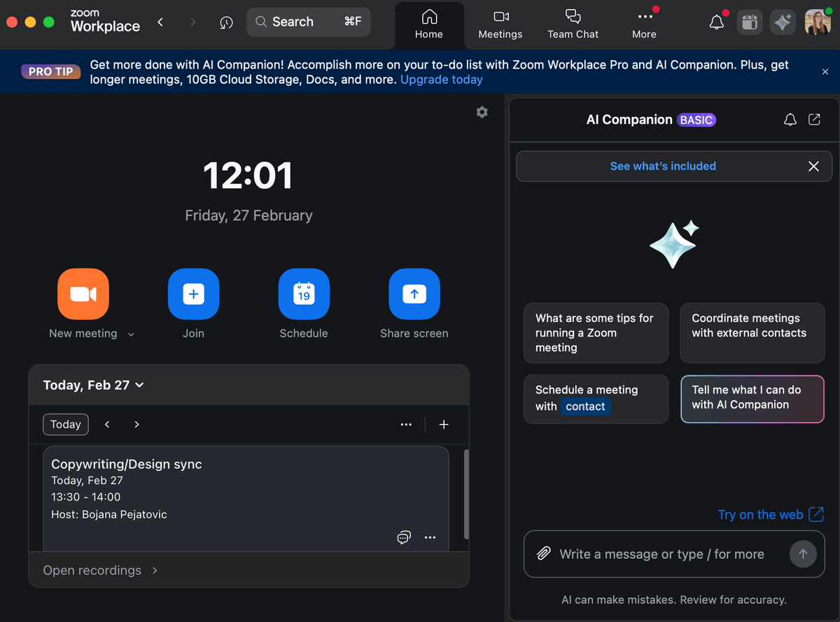The image size is (840, 622).
Task: Send AI message with the arrow icon
Action: tap(803, 553)
